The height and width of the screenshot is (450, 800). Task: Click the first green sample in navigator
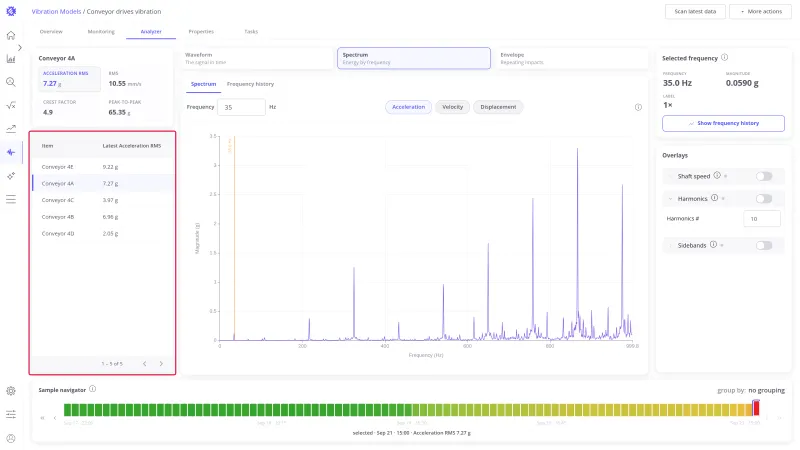pos(67,409)
